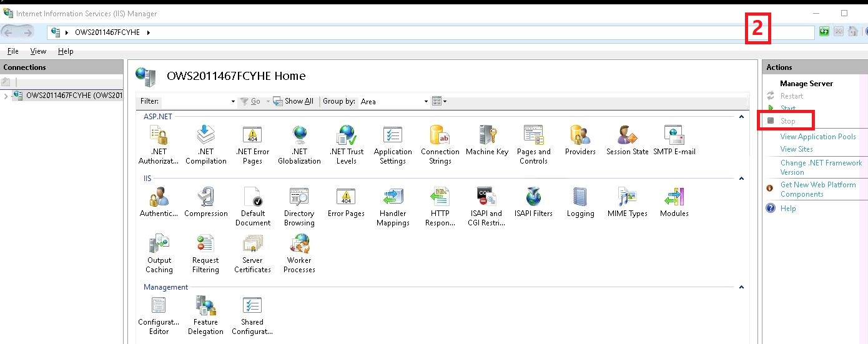Open the Compression feature
Viewport: 868px width, 344px height.
pyautogui.click(x=205, y=202)
